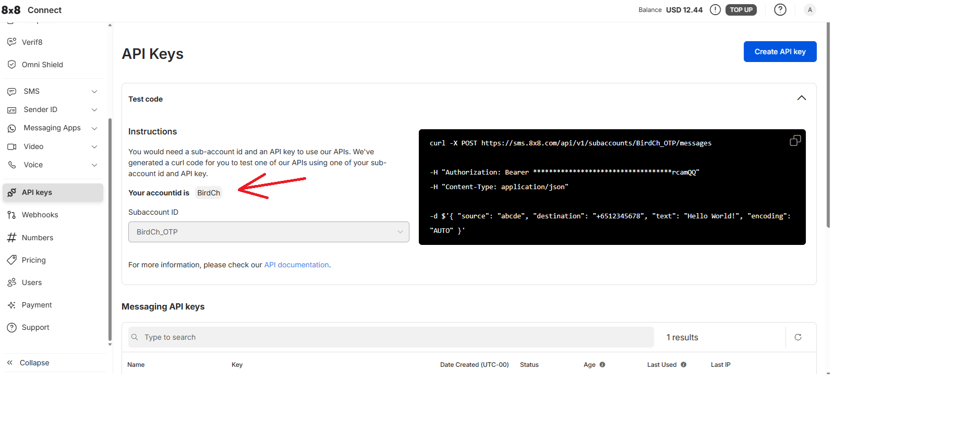Click the balance warning info icon

point(716,9)
